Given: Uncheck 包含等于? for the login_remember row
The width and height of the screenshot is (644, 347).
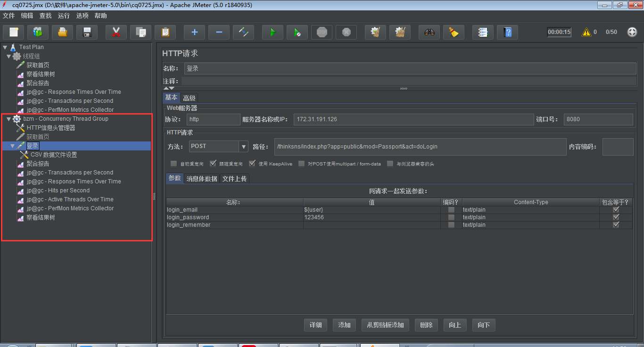Looking at the screenshot, I should pyautogui.click(x=616, y=225).
